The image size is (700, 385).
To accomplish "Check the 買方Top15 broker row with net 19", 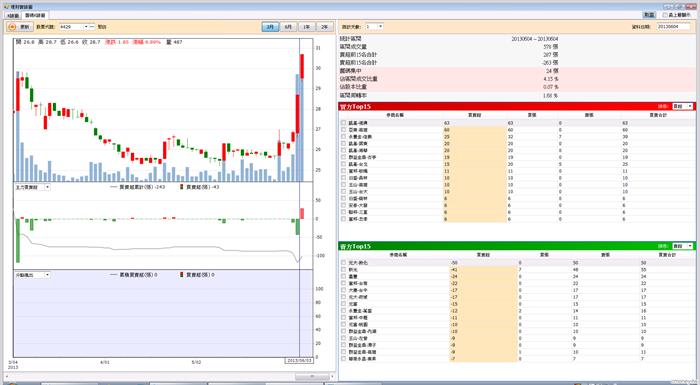I will tap(343, 157).
